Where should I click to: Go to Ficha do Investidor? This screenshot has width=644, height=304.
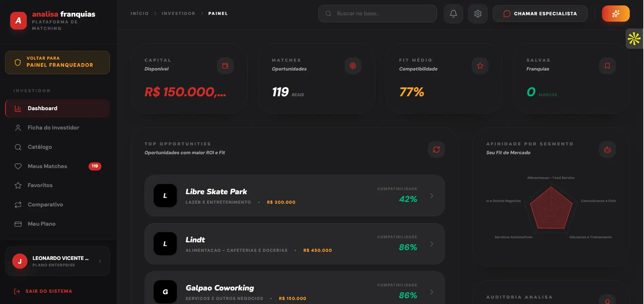pos(57,128)
